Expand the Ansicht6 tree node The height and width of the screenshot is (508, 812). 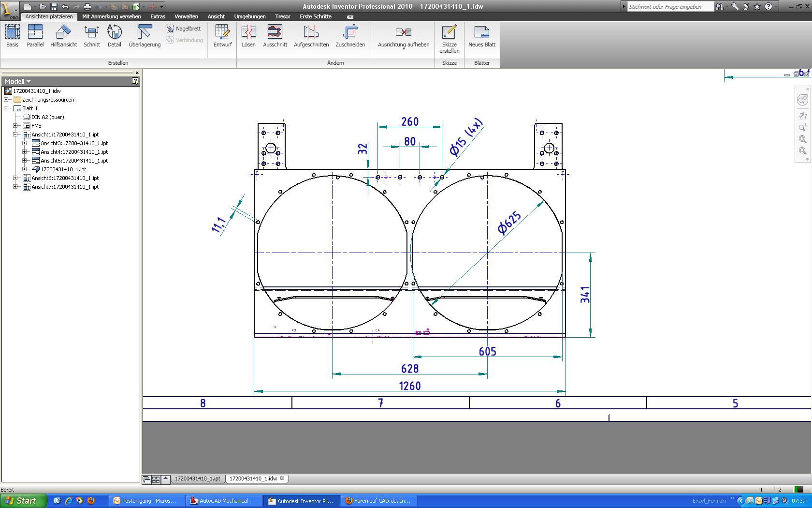[15, 178]
